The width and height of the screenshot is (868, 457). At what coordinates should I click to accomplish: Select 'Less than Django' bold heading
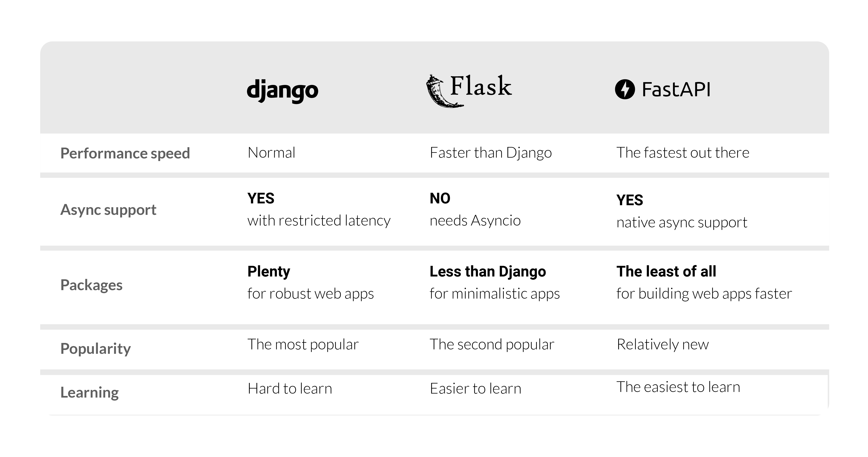(488, 271)
